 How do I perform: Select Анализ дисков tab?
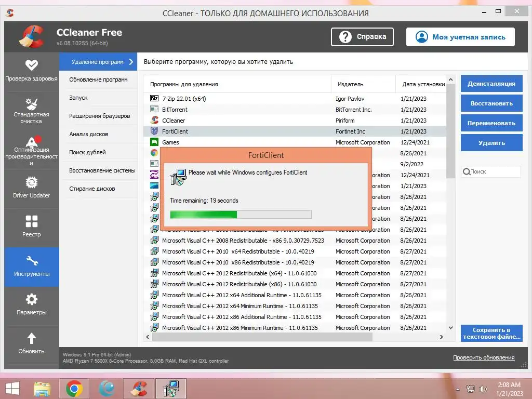98,134
